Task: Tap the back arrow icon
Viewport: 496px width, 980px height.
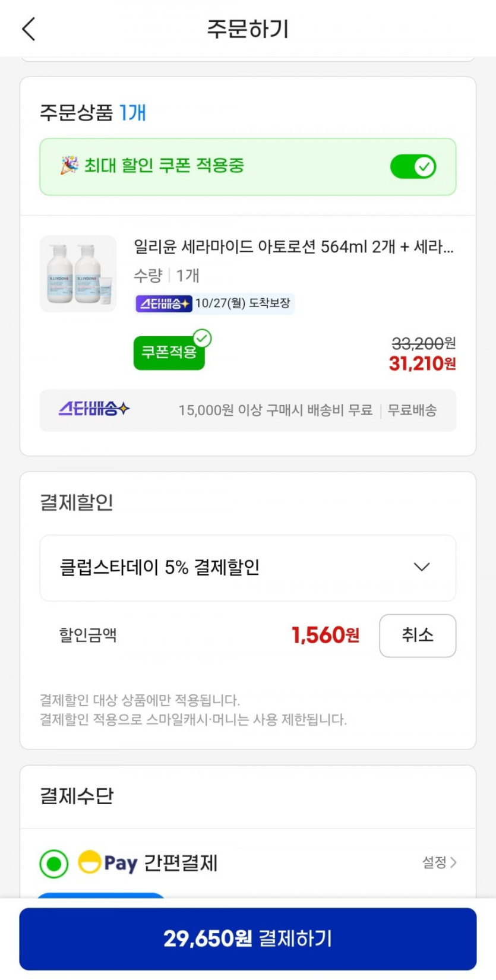Action: (29, 29)
